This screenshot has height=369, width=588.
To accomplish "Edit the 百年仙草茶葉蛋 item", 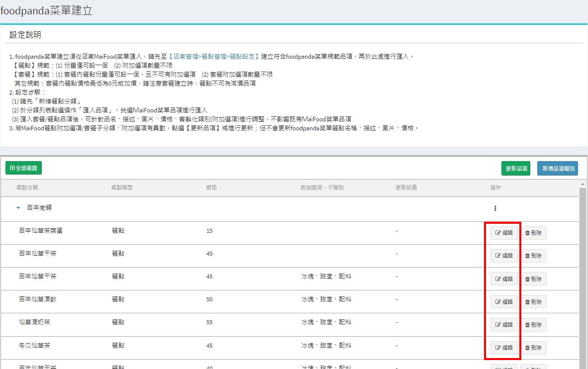I will click(504, 233).
